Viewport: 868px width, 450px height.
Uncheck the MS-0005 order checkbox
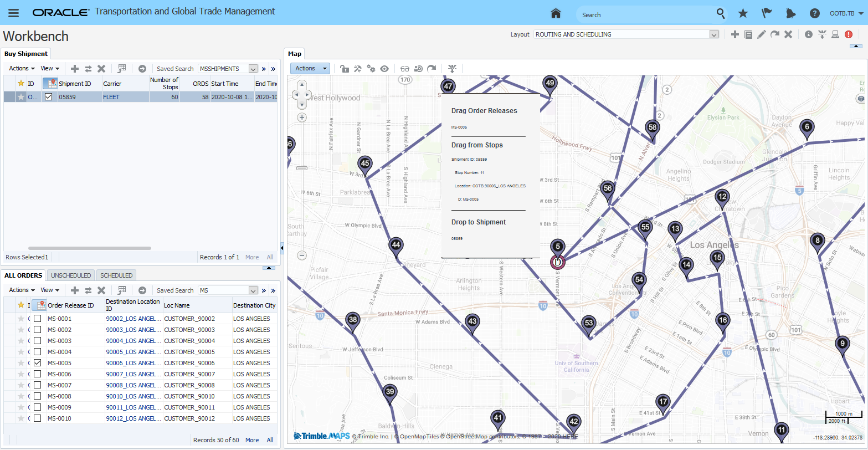(37, 363)
